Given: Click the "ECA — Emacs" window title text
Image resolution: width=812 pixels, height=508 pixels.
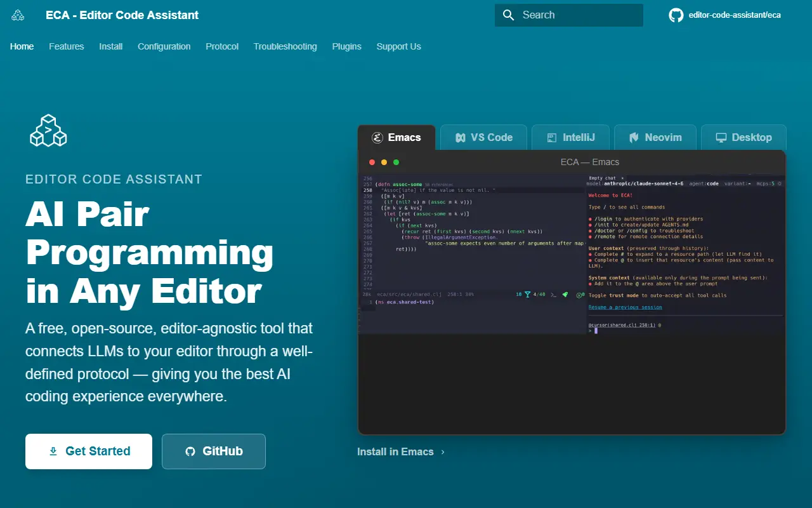Looking at the screenshot, I should (x=590, y=162).
